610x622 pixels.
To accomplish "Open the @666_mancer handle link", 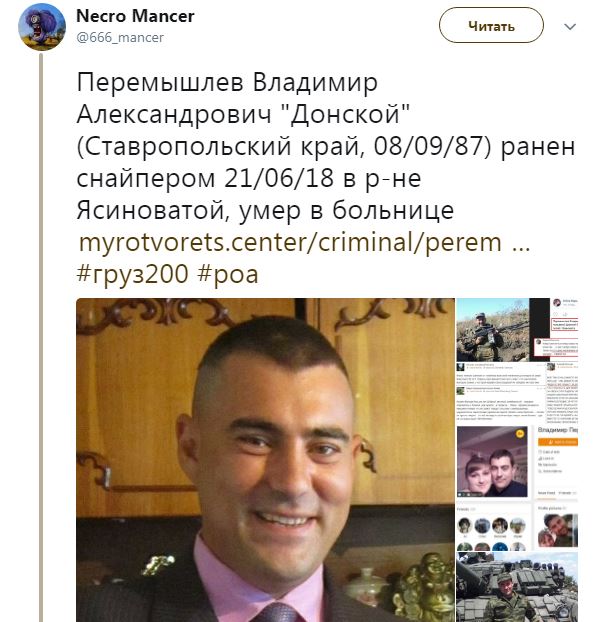I will click(x=120, y=38).
